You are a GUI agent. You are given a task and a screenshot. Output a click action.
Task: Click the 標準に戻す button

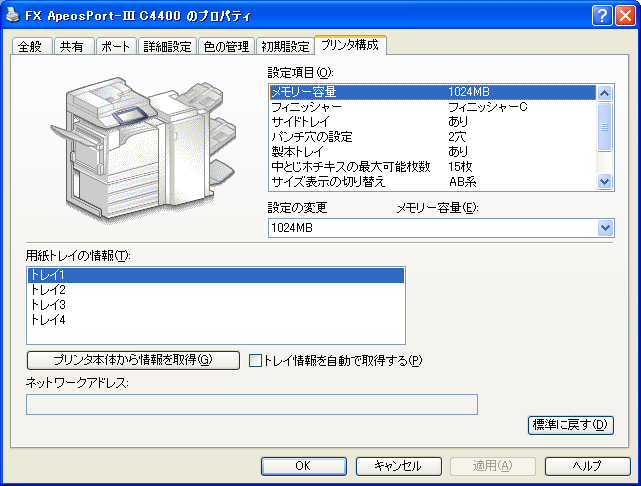tap(571, 425)
